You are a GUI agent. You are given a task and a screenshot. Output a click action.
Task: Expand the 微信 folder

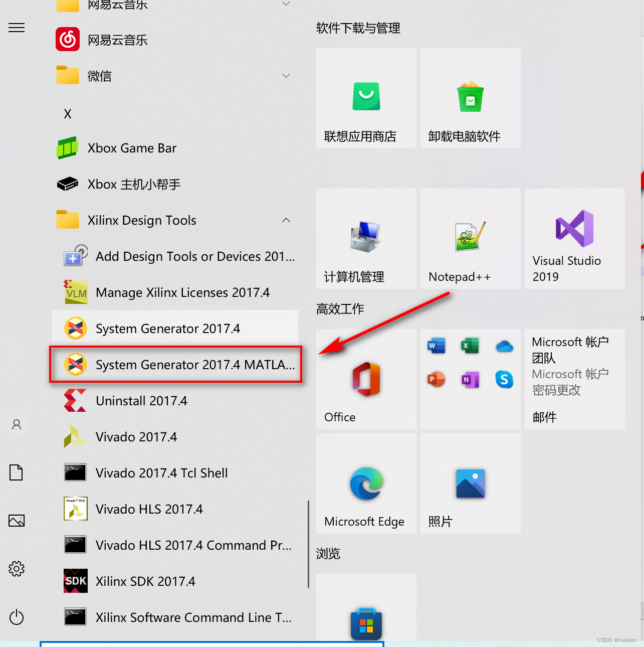pos(286,76)
